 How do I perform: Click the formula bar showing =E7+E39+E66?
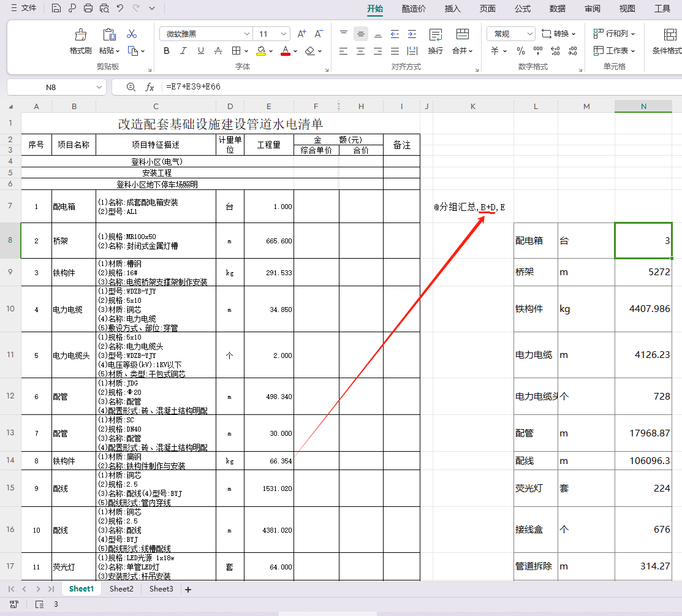417,87
